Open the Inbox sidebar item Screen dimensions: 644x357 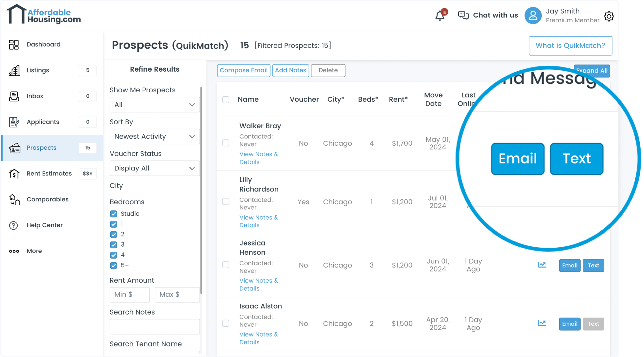(35, 96)
